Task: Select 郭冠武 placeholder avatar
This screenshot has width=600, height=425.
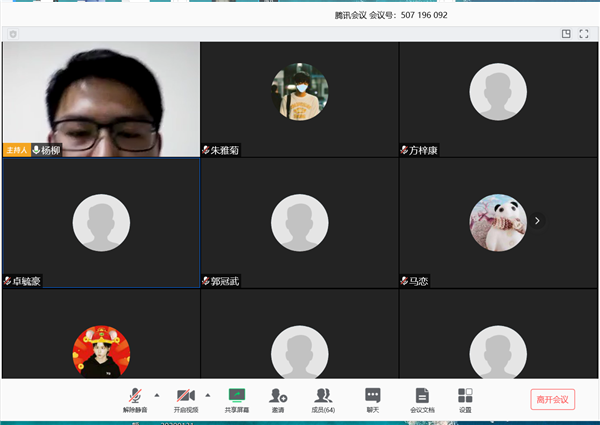Action: [300, 223]
